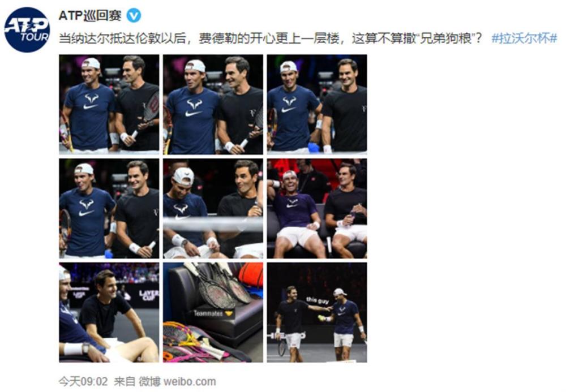
Task: Click the 今天09:02 post timestamp
Action: (83, 382)
